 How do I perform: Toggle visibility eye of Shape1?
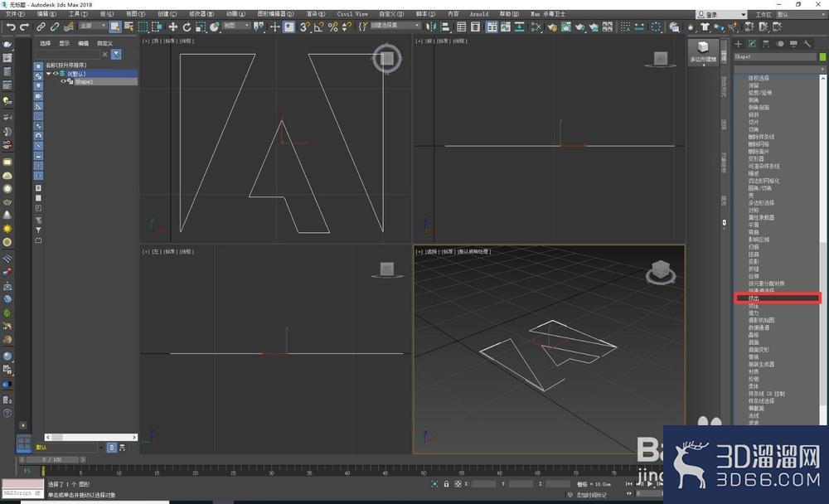coord(64,82)
